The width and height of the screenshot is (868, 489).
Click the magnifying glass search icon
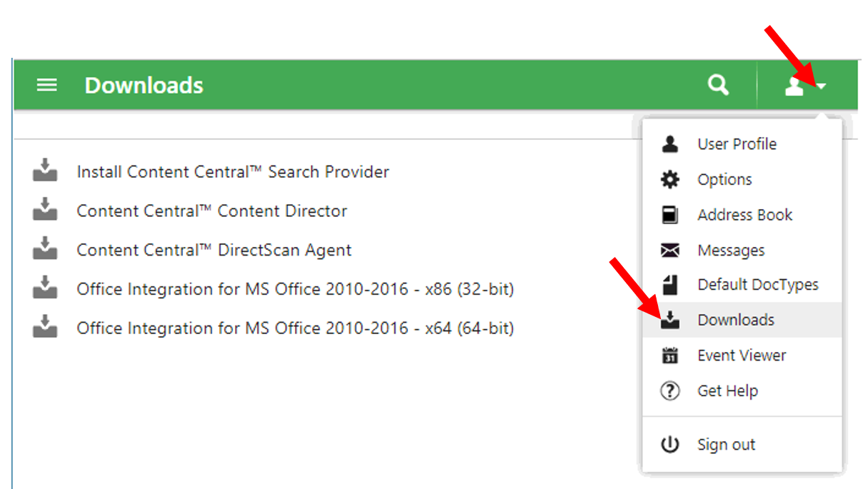pyautogui.click(x=718, y=86)
